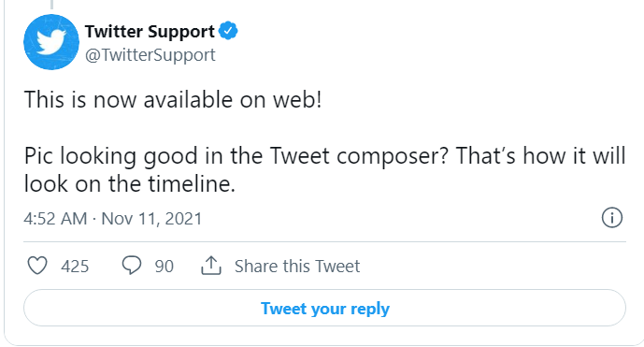The image size is (644, 347).
Task: View the 90 replies count
Action: [165, 267]
